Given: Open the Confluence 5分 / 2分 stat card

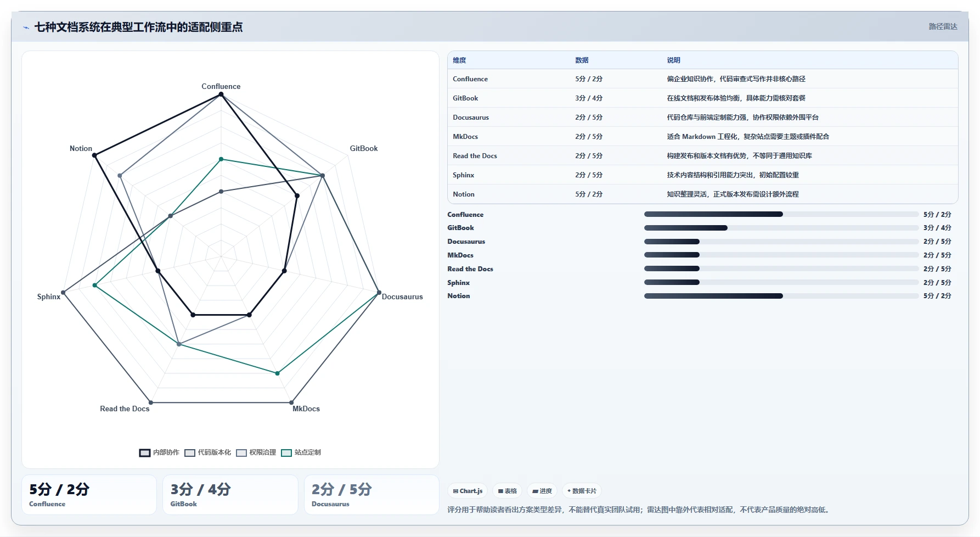Looking at the screenshot, I should click(x=89, y=495).
